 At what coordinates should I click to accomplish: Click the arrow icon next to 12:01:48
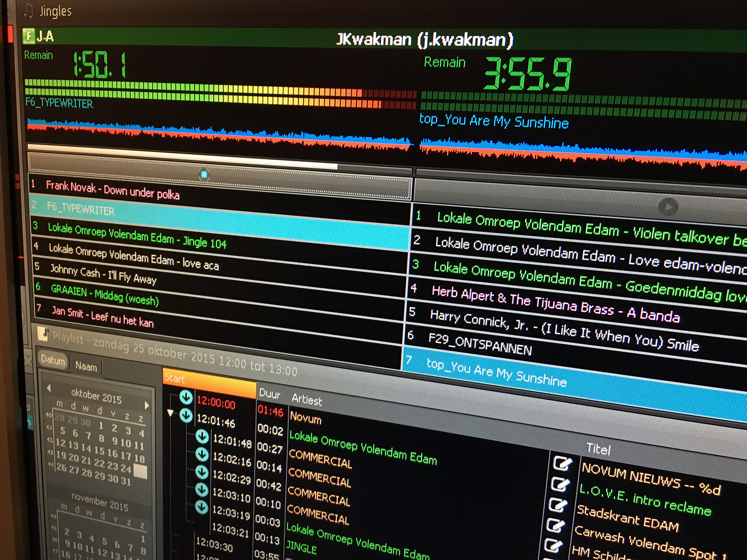tap(202, 436)
